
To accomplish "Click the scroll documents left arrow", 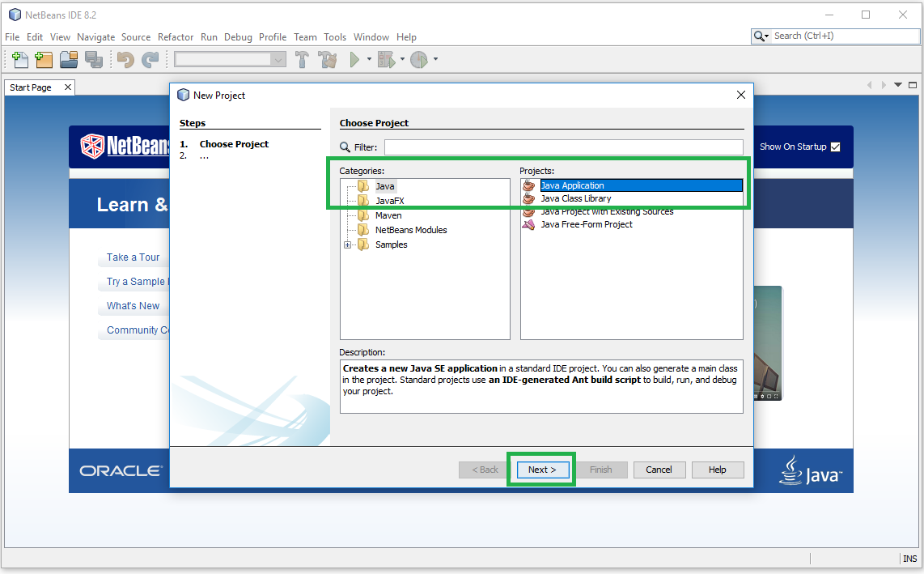I will click(x=869, y=85).
